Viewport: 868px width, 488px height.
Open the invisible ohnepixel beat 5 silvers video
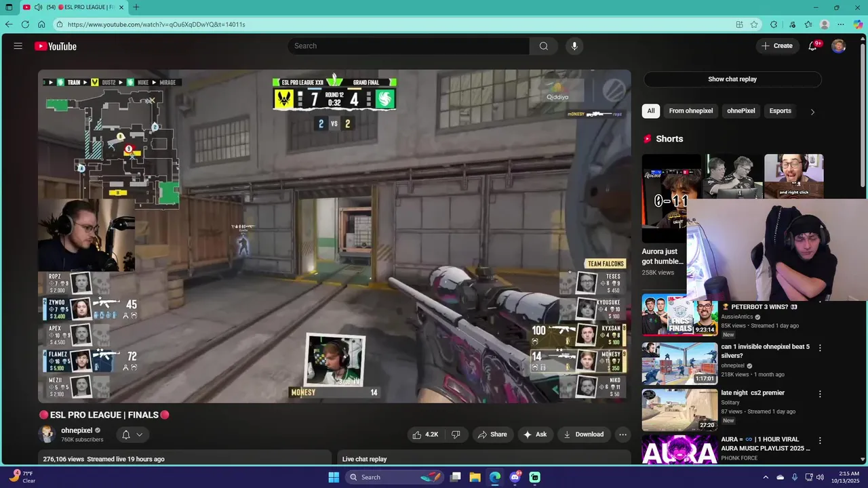[679, 363]
